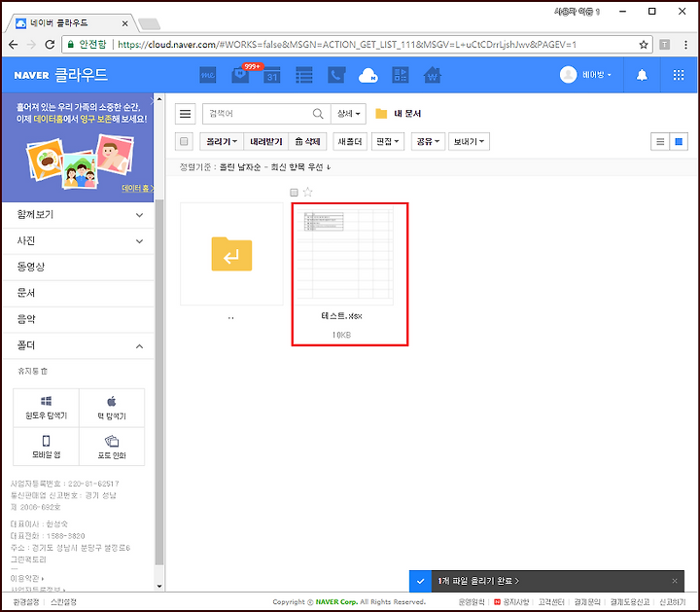Open the Naver apps grid launcher
This screenshot has width=700, height=612.
(679, 75)
